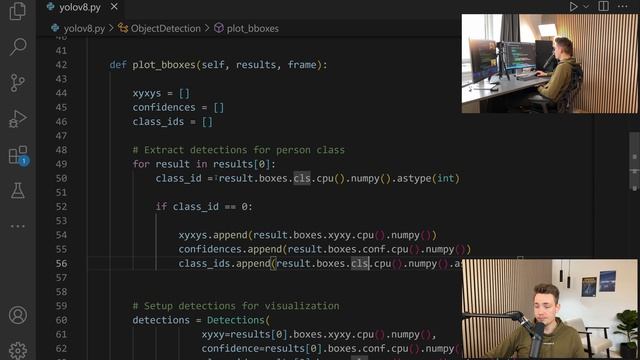Screen dimensions: 640x360
Task: Open the Source Control view
Action: (18, 83)
